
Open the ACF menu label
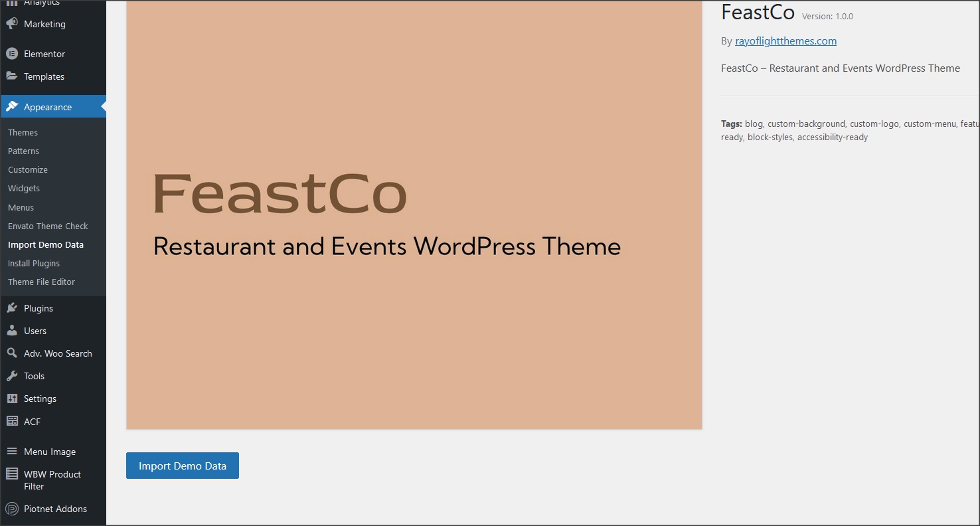(32, 422)
